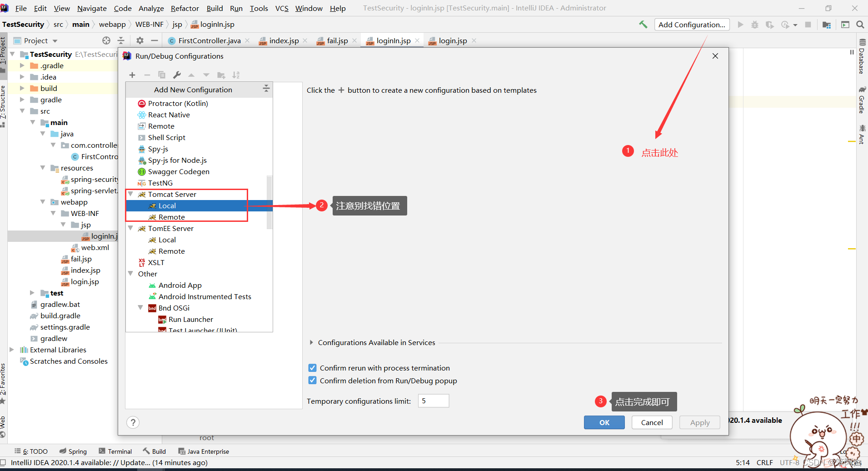Toggle Confirm deletion from Run/Debug popup

pos(312,381)
